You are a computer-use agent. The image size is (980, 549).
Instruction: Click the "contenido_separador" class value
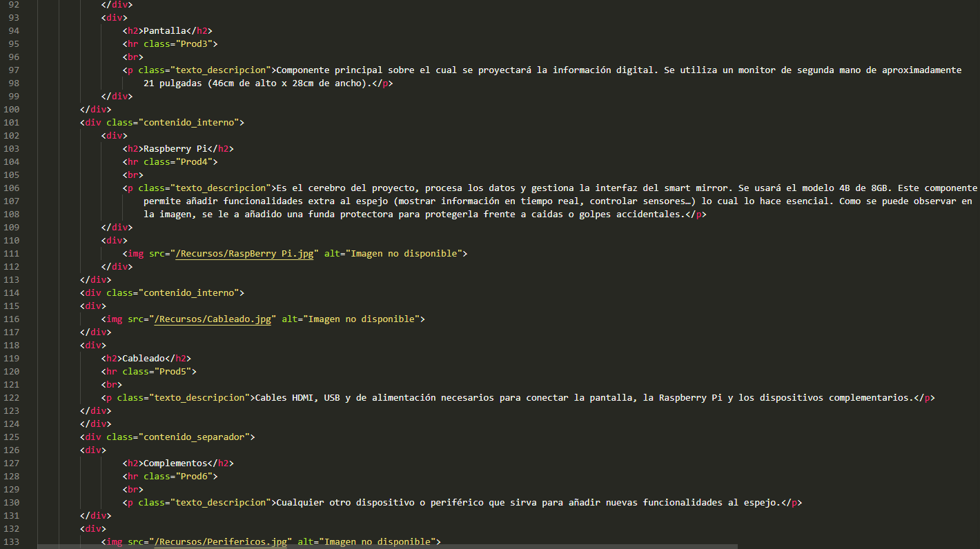tap(194, 437)
